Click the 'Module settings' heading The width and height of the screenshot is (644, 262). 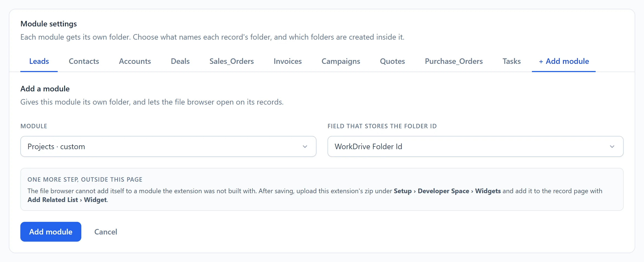coord(49,24)
